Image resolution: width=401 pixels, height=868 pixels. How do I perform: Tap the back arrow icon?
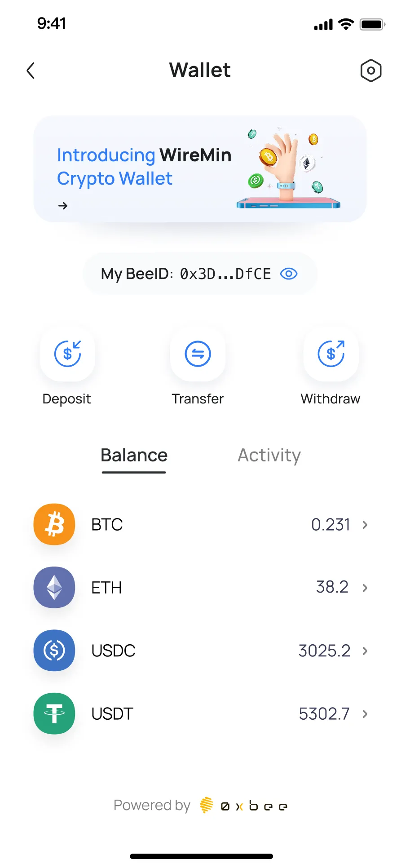(x=31, y=71)
